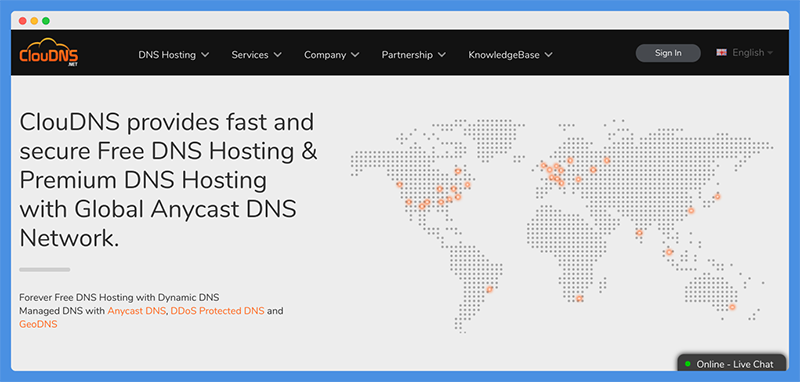The image size is (800, 382).
Task: Follow the Anycast DNS link
Action: pyautogui.click(x=137, y=311)
